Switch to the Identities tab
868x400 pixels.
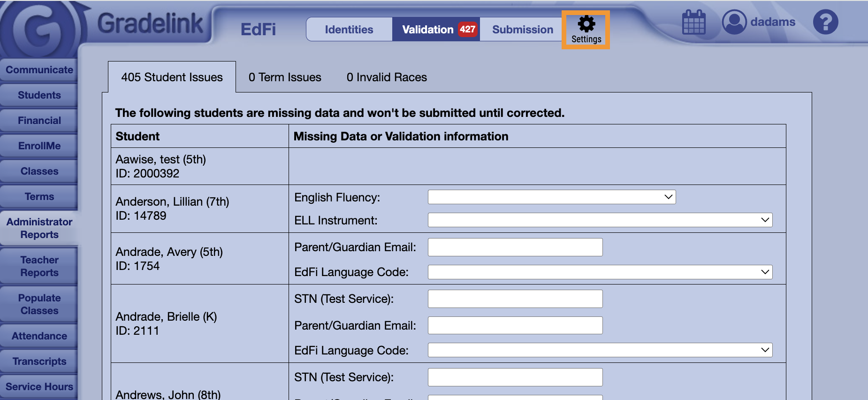349,30
